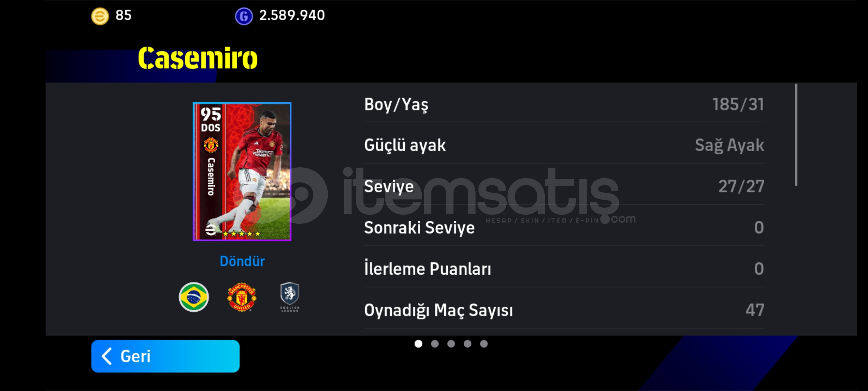Select the first active page dot
Image resolution: width=868 pixels, height=391 pixels.
click(418, 344)
